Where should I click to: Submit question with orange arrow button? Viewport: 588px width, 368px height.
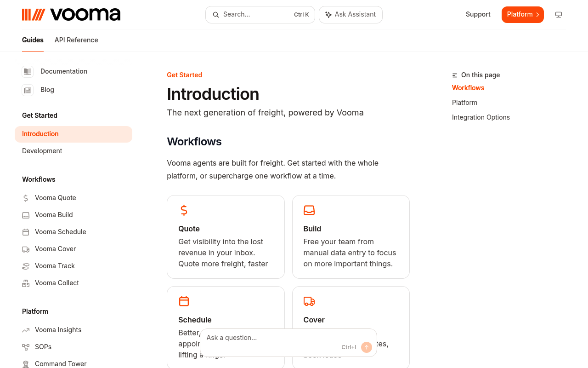tap(366, 347)
